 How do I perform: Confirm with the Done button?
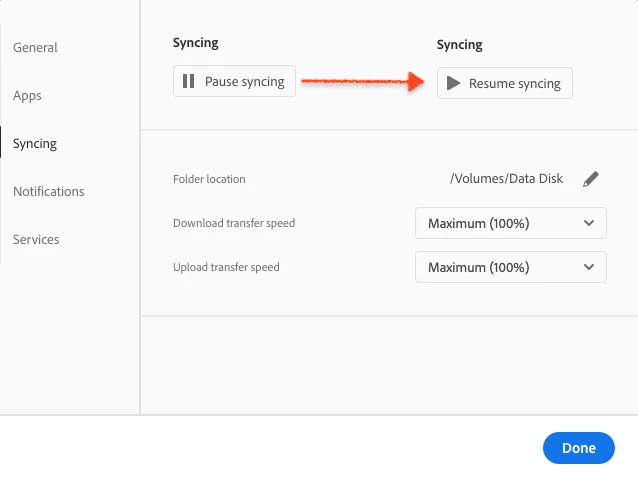[579, 448]
